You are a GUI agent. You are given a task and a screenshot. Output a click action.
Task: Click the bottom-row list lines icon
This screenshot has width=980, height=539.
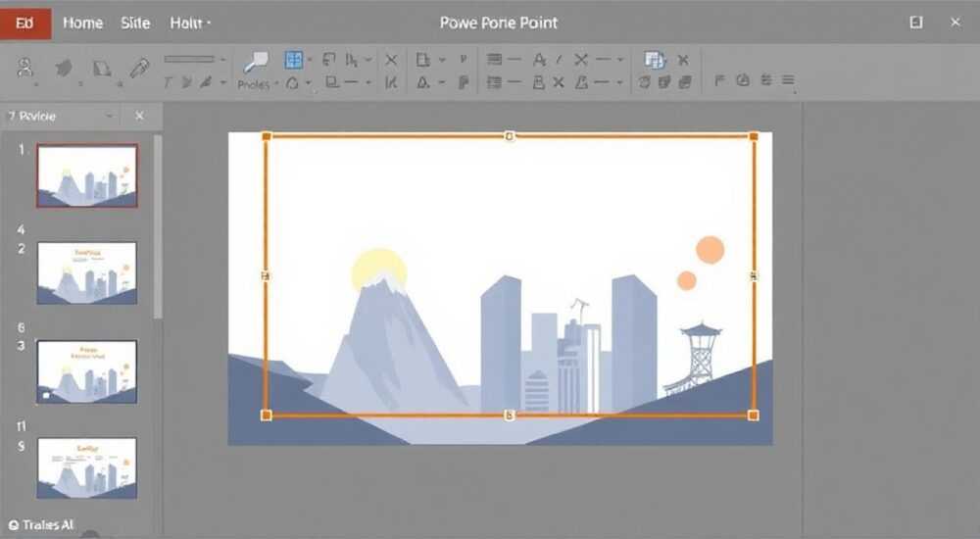(x=494, y=82)
